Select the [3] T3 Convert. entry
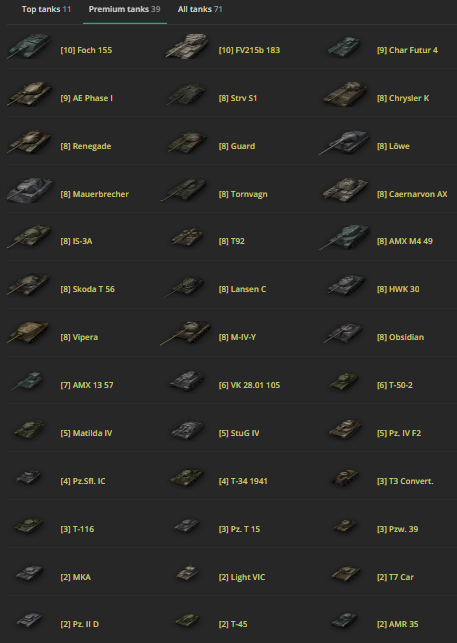This screenshot has width=457, height=643. (405, 481)
